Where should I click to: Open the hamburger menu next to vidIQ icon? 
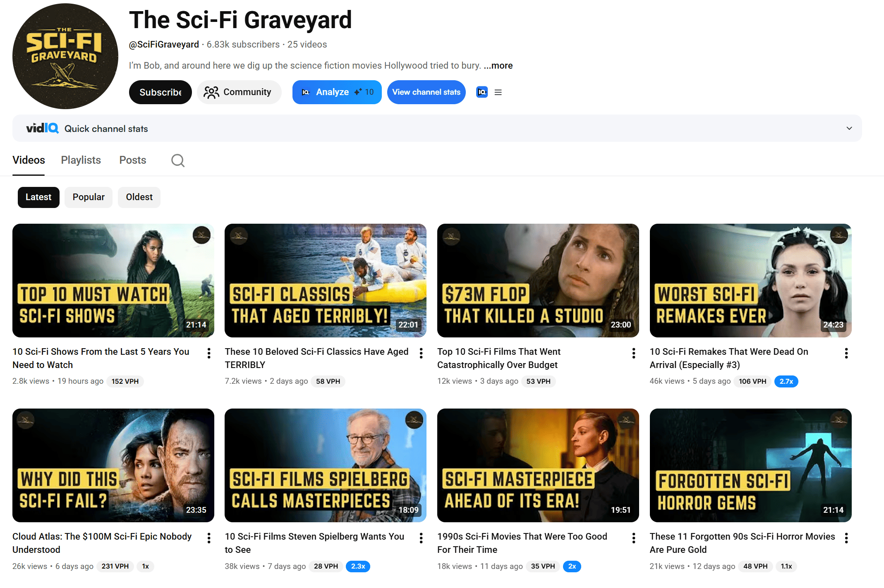[498, 92]
